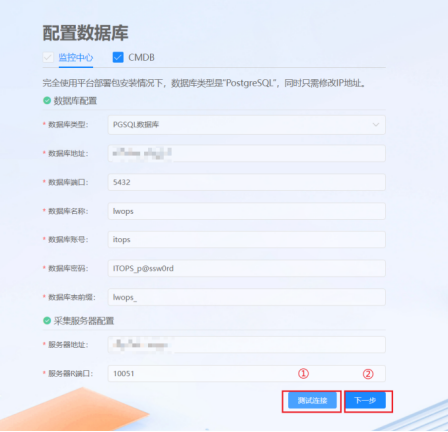Click the green check icon beside 采集服务器配置
The width and height of the screenshot is (448, 432).
point(47,321)
